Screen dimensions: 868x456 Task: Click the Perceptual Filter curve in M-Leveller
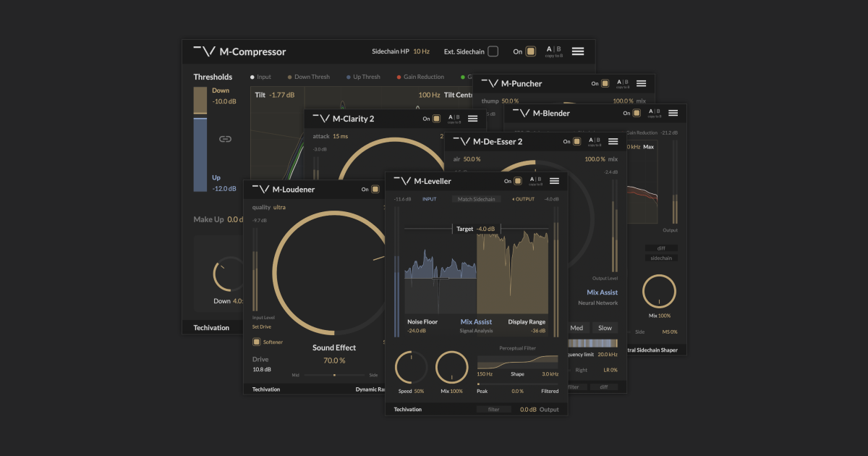tap(518, 361)
